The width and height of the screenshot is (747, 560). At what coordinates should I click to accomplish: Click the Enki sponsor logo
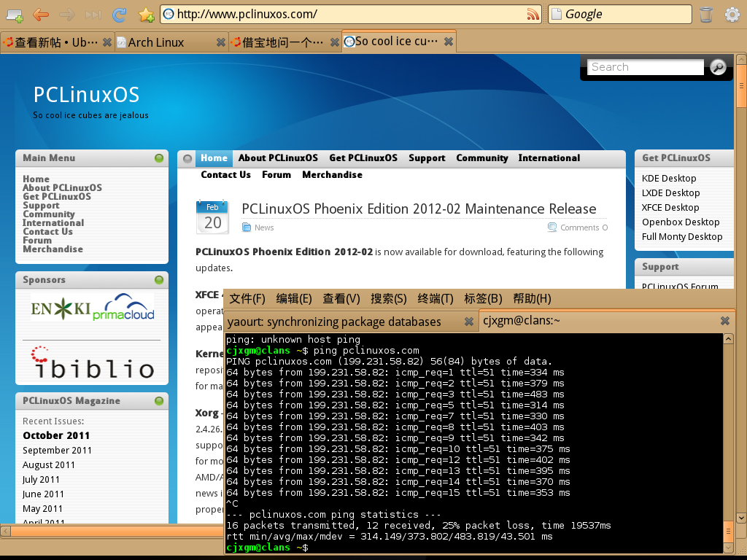pos(61,309)
